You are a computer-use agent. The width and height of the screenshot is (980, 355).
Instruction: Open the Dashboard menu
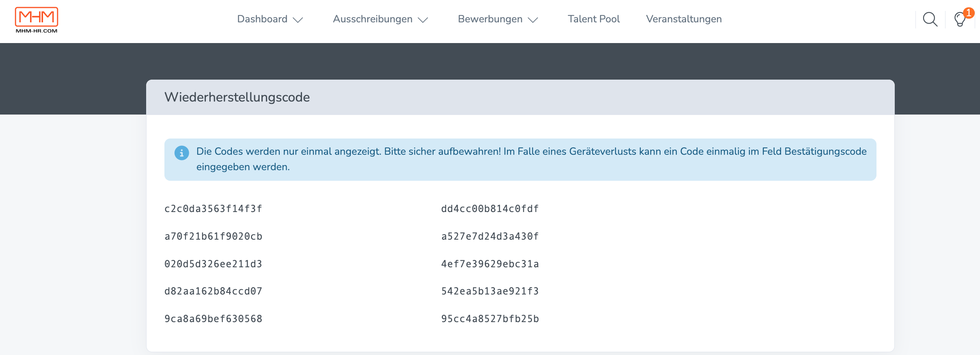click(x=262, y=19)
